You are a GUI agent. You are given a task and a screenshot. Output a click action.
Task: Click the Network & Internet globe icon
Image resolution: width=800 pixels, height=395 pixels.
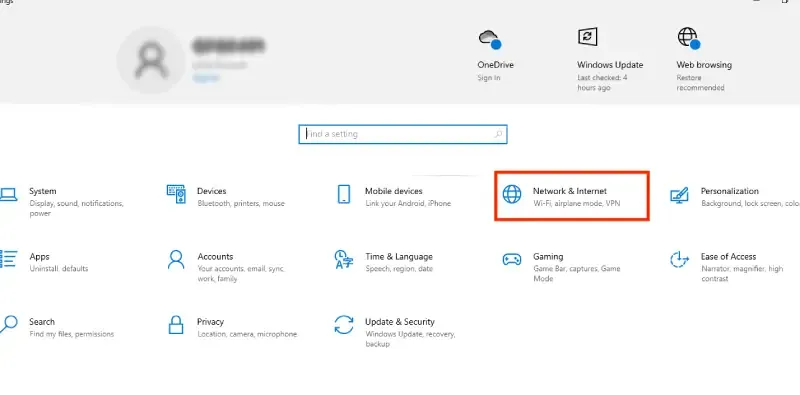tap(512, 194)
